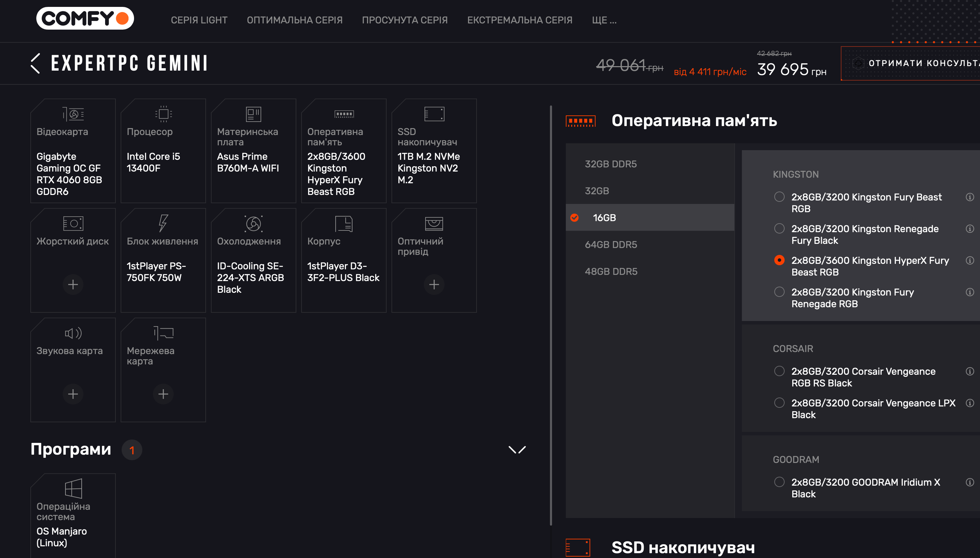Viewport: 980px width, 558px height.
Task: Click the Comfy logo
Action: (x=85, y=18)
